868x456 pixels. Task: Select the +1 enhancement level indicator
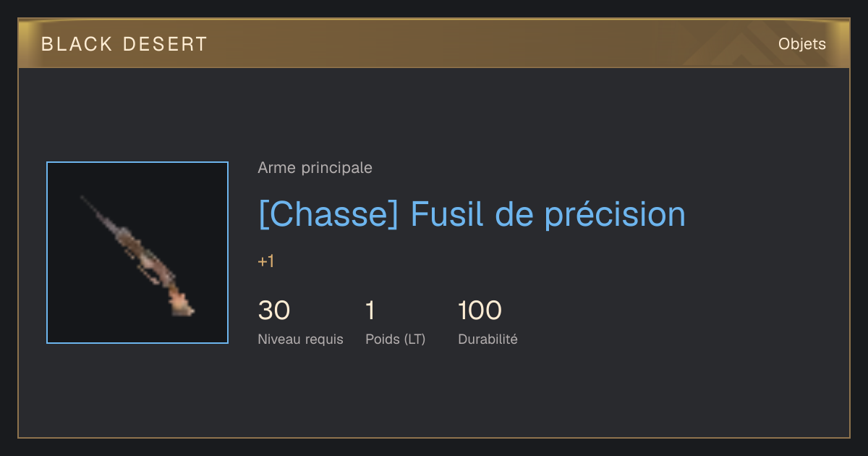tap(266, 262)
